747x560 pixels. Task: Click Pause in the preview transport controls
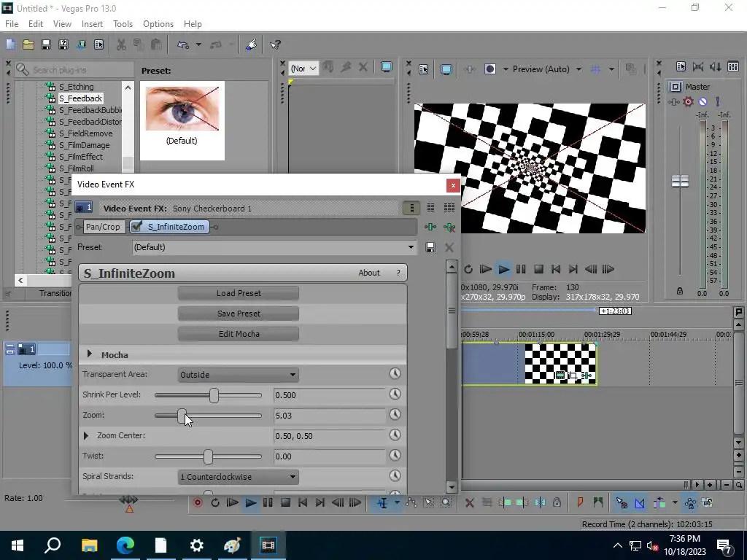521,269
